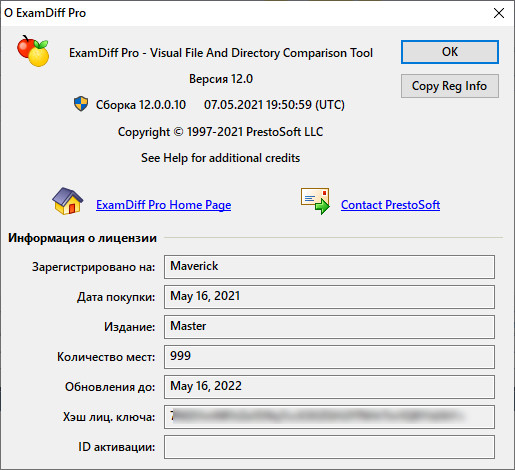Click the Дата покупки label
Viewport: 515px width, 470px height.
pyautogui.click(x=116, y=297)
